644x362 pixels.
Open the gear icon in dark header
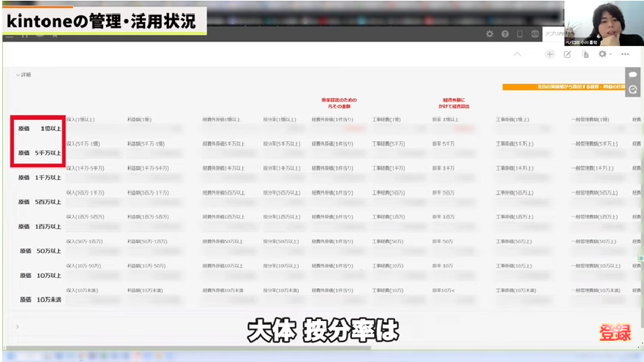pyautogui.click(x=490, y=34)
